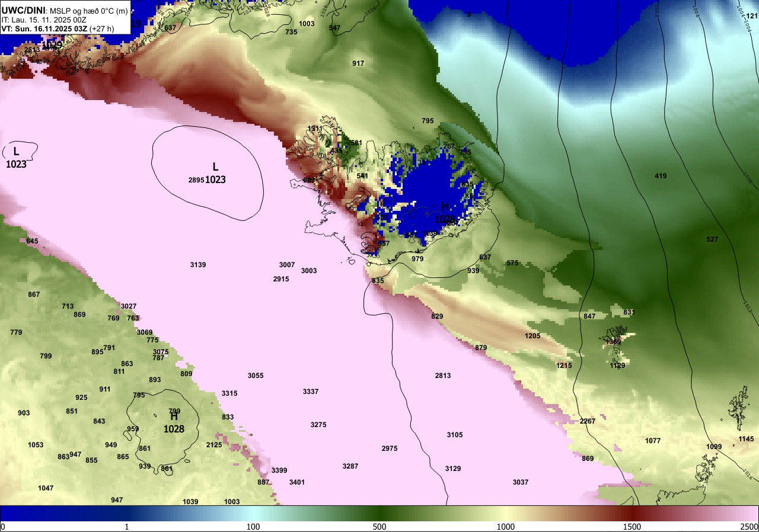
Task: Click the height value 979
Action: pos(417,259)
